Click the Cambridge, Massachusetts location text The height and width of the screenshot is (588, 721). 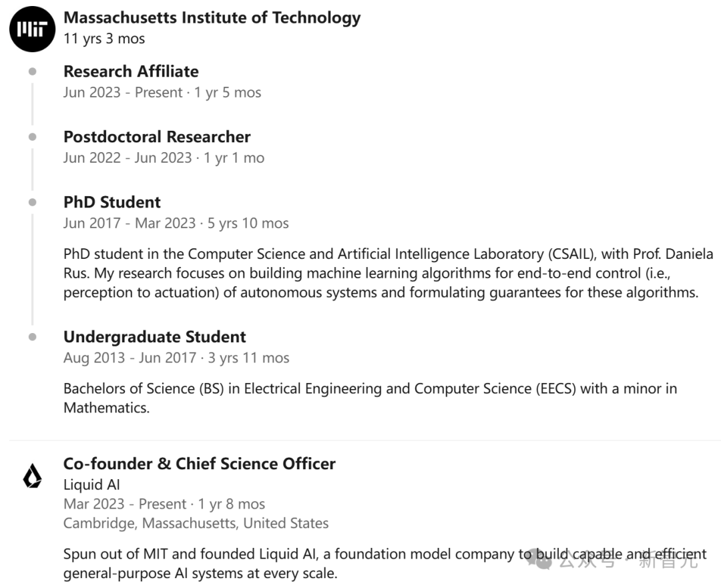click(196, 523)
